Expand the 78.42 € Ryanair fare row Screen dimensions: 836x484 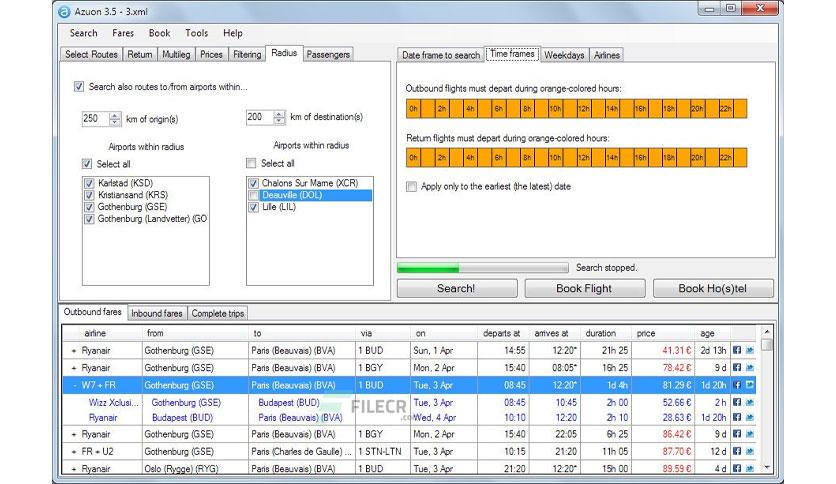[x=74, y=368]
